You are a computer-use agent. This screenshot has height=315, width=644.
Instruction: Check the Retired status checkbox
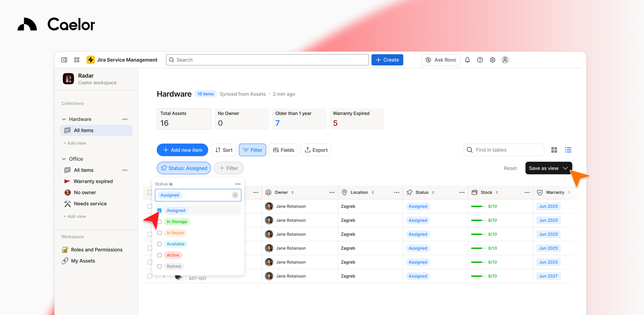coord(159,267)
